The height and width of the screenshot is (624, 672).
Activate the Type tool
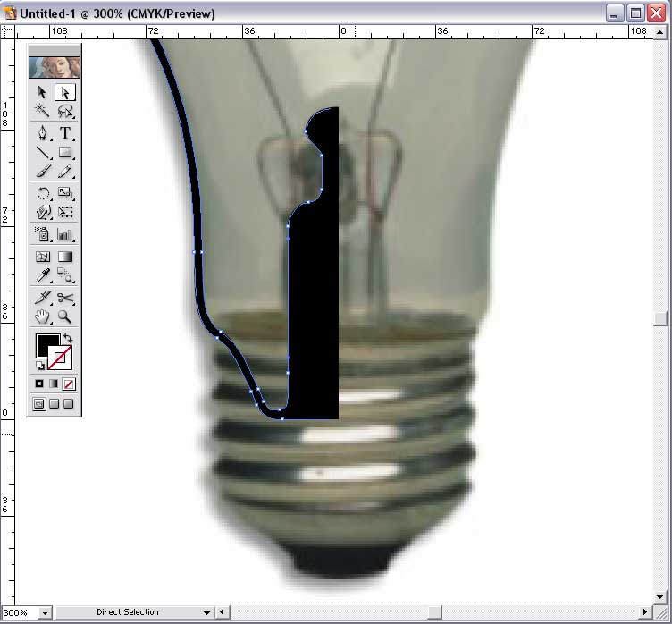[x=65, y=133]
